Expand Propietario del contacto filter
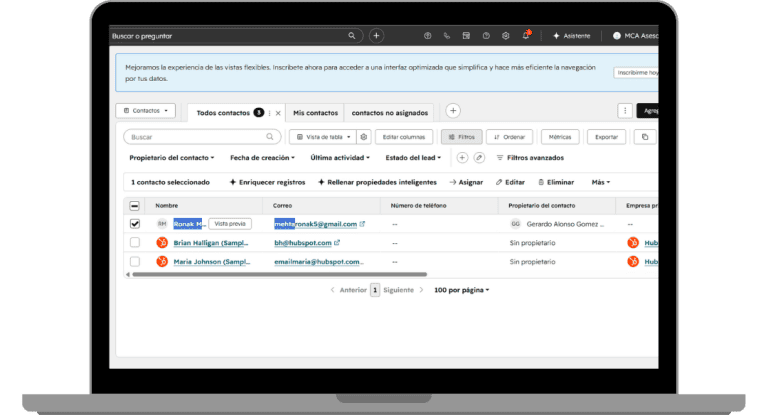 click(x=171, y=158)
